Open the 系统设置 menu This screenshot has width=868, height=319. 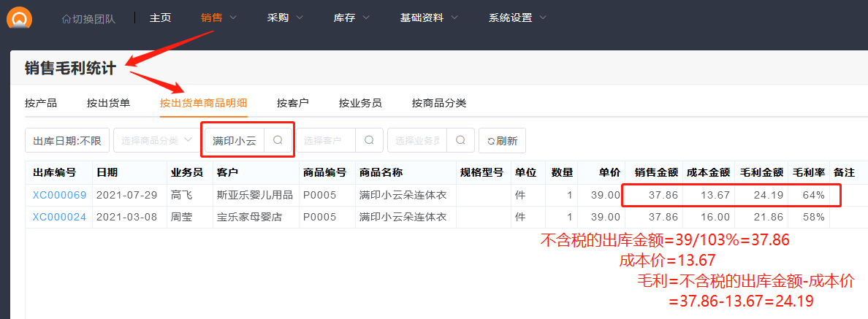click(x=517, y=18)
